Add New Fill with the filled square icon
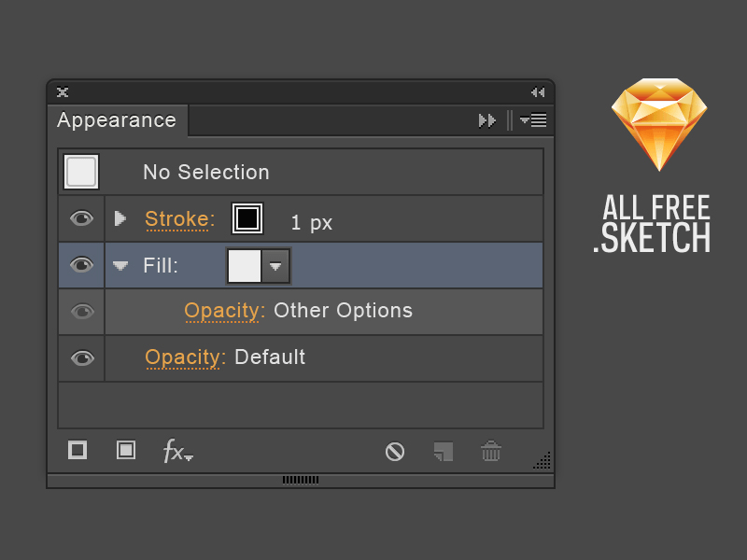747x560 pixels. (126, 450)
